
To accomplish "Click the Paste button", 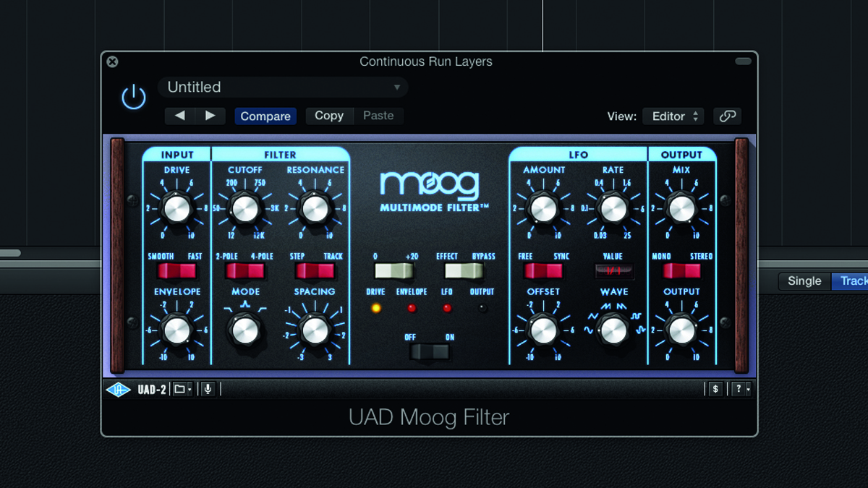I will click(378, 116).
